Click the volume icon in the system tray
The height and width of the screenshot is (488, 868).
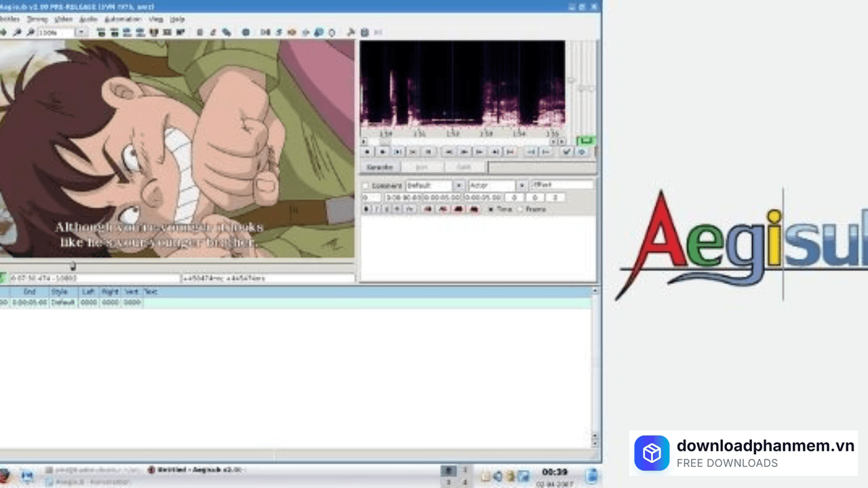[498, 476]
